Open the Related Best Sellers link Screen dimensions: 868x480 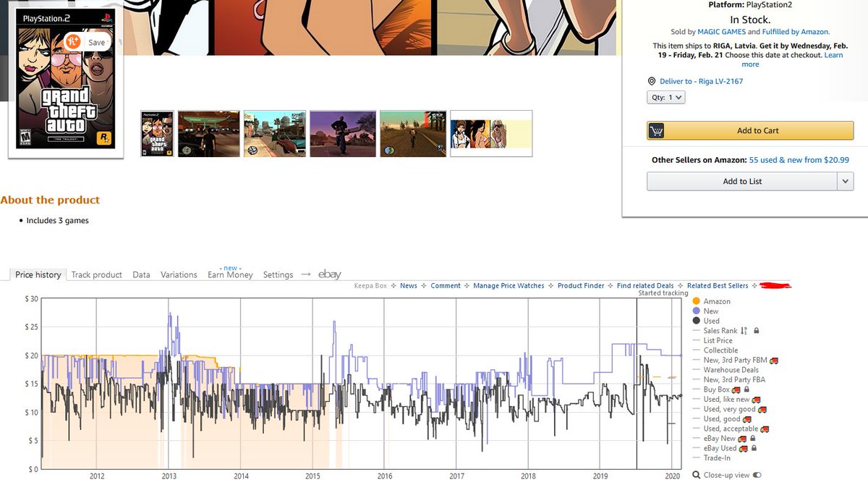[x=718, y=286]
